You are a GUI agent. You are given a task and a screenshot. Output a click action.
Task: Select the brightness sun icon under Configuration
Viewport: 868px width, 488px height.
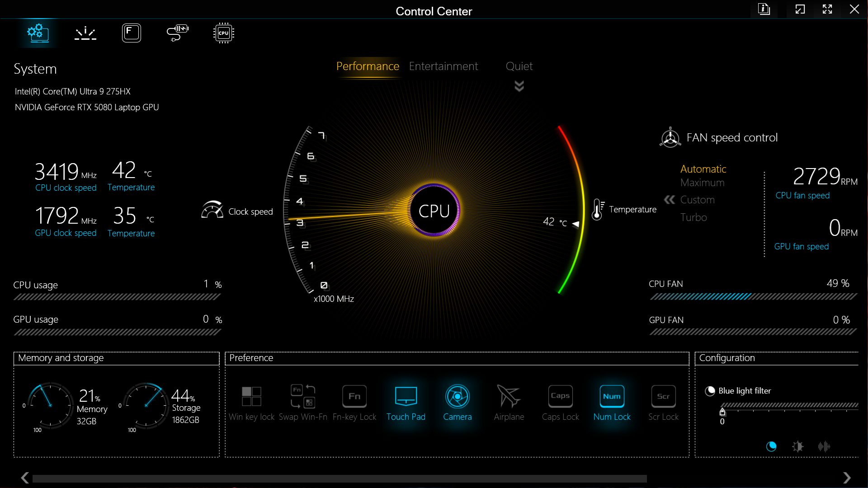coord(798,446)
